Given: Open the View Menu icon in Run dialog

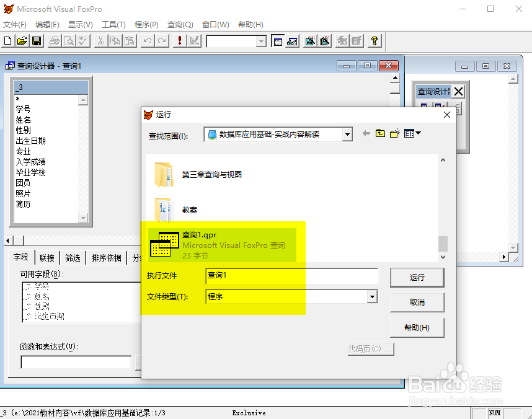Looking at the screenshot, I should [x=412, y=133].
